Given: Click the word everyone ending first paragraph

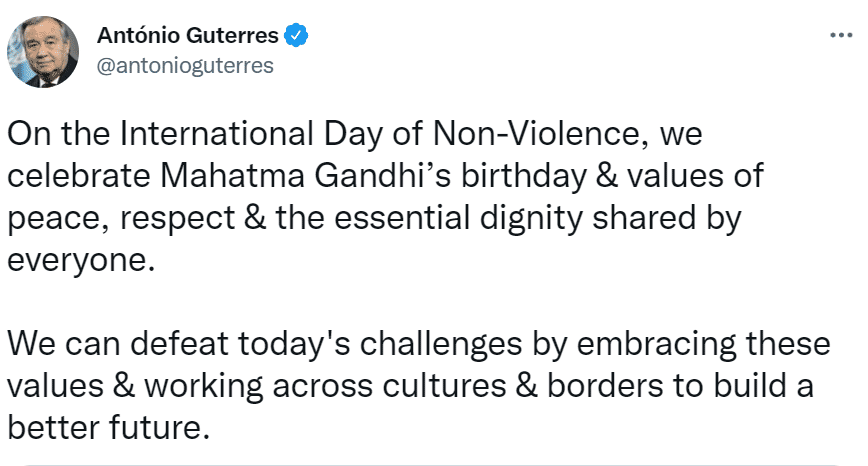Looking at the screenshot, I should coord(81,260).
